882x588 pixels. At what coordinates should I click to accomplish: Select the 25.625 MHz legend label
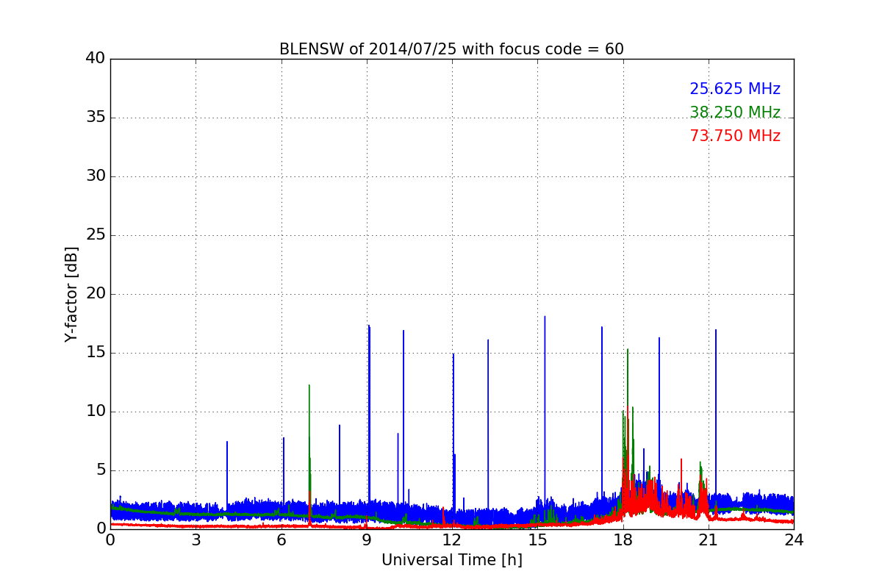(735, 89)
